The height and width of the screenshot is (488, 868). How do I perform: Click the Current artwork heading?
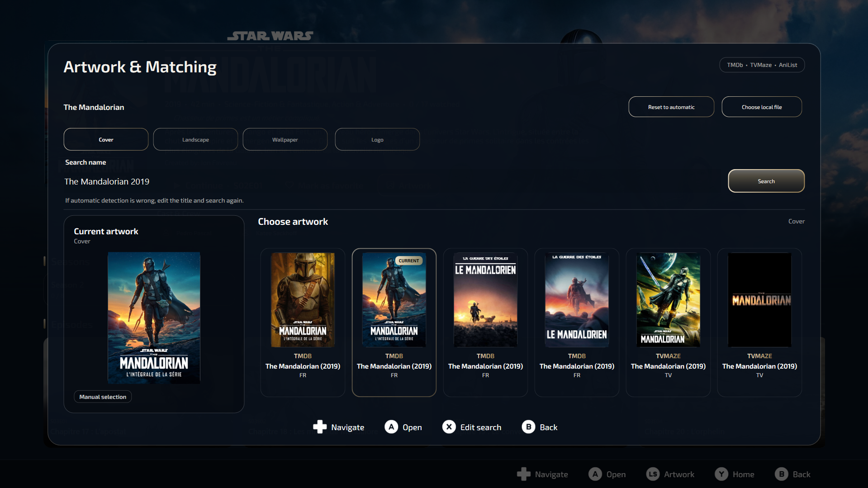tap(106, 231)
